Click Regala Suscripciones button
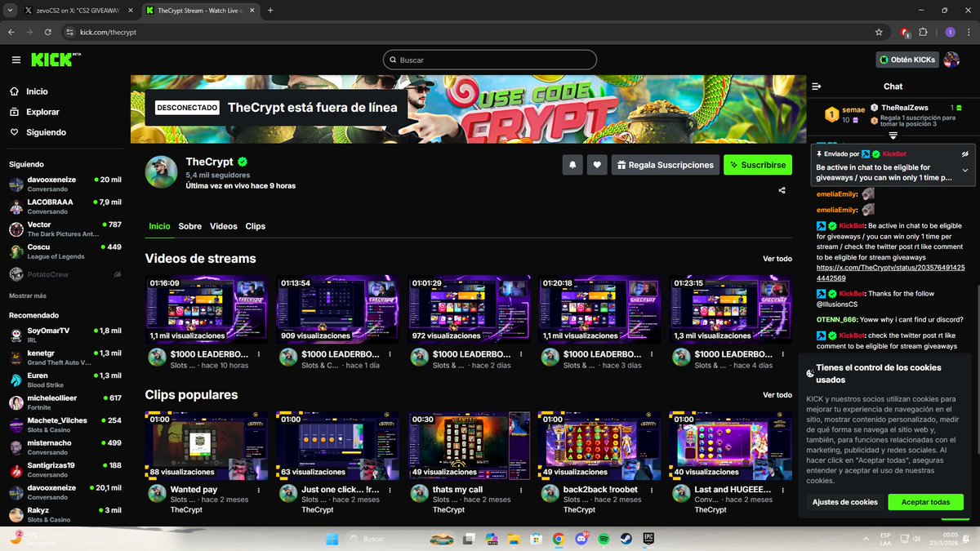This screenshot has height=551, width=980. point(666,165)
